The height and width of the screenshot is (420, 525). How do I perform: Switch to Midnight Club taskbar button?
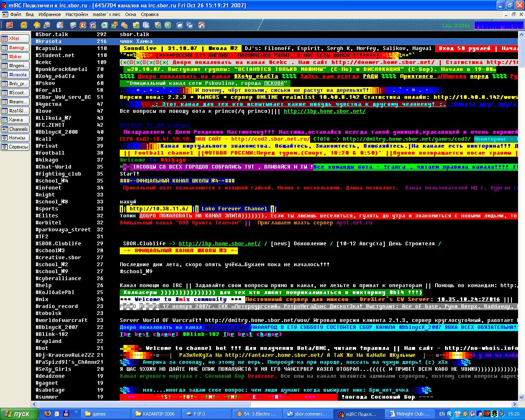point(410,414)
